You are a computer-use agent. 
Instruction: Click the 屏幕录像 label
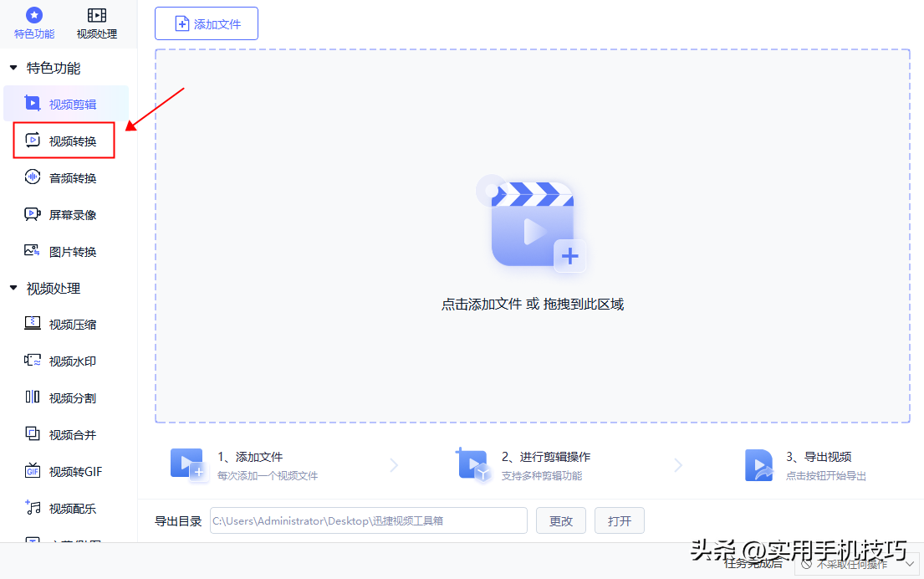pos(73,215)
